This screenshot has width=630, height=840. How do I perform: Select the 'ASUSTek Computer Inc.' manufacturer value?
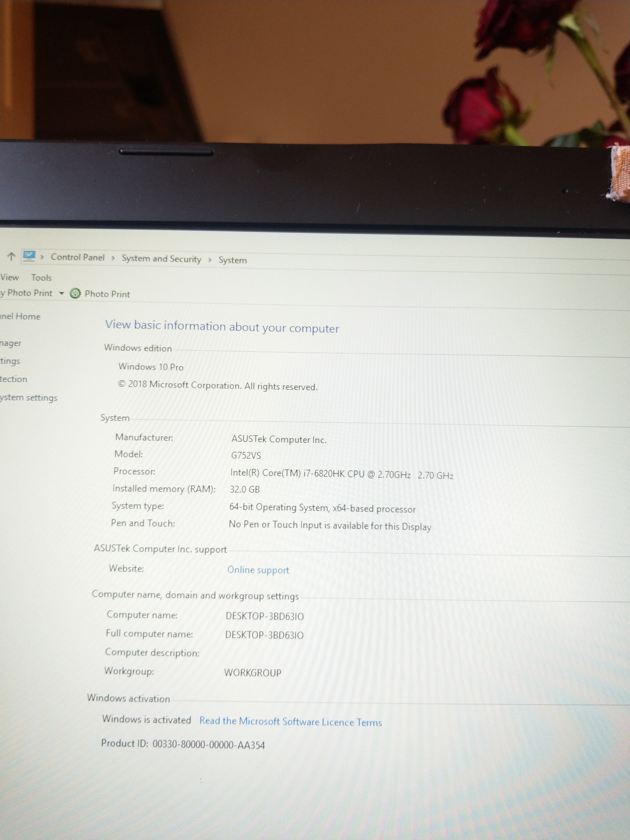[279, 439]
